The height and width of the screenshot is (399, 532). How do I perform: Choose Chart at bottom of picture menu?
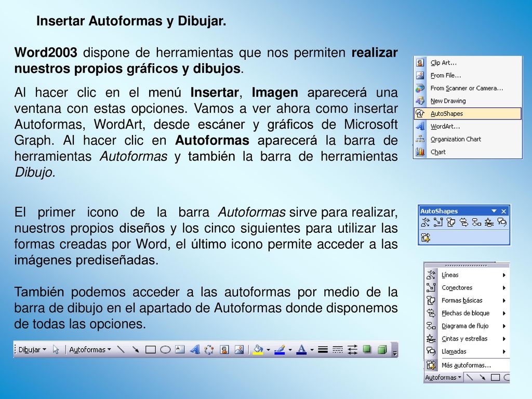coord(468,152)
